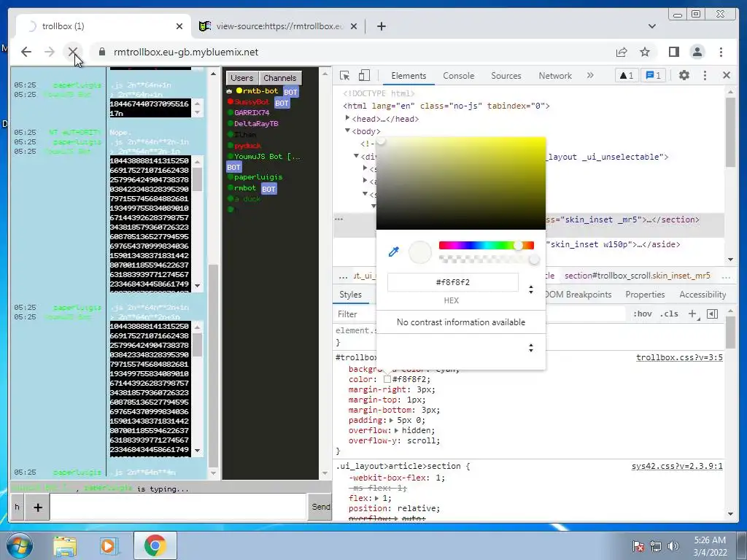Screen dimensions: 747x560
Task: Switch the color format with HEX arrows
Action: [531, 289]
